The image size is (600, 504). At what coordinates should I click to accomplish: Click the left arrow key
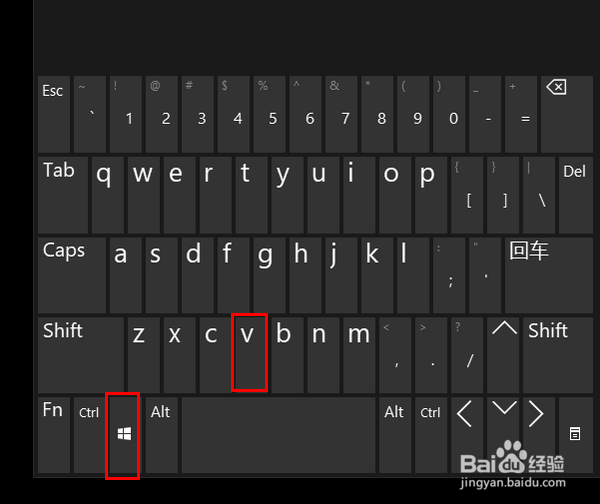[468, 435]
